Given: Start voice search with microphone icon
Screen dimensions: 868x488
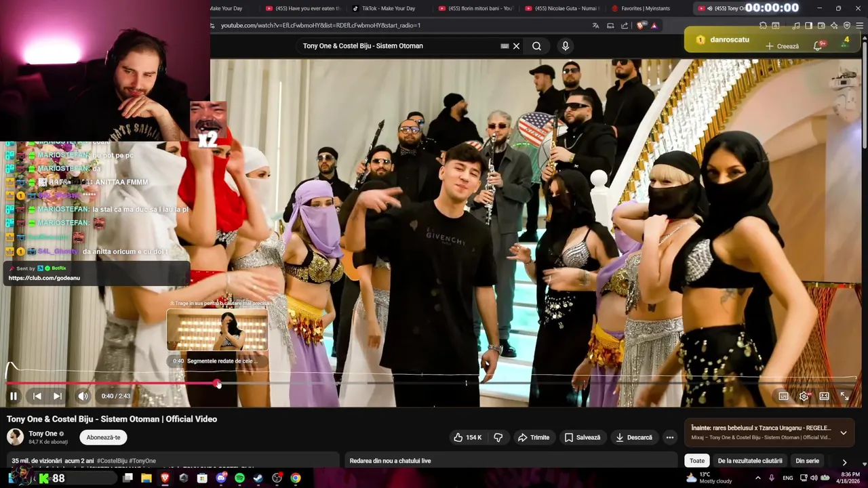Looking at the screenshot, I should point(565,46).
